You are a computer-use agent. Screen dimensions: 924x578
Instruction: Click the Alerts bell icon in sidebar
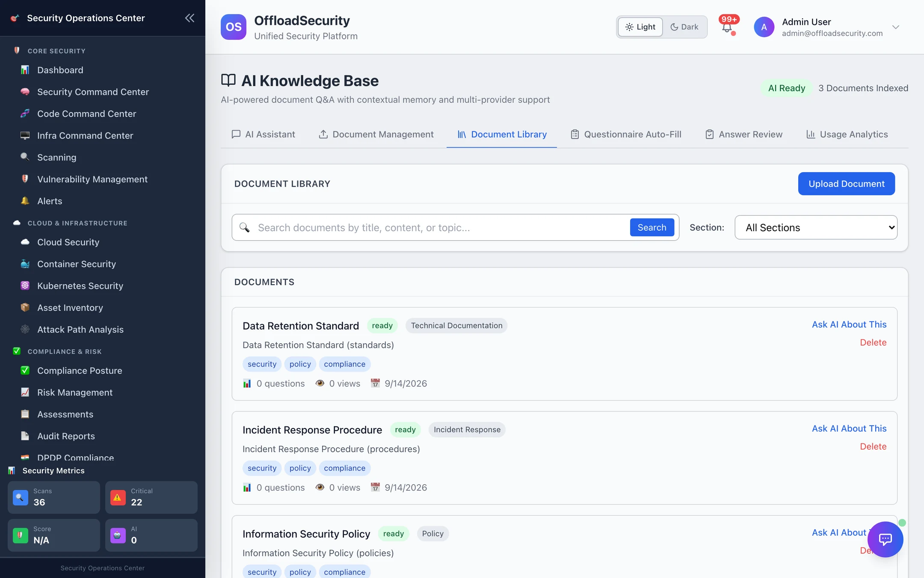(25, 201)
